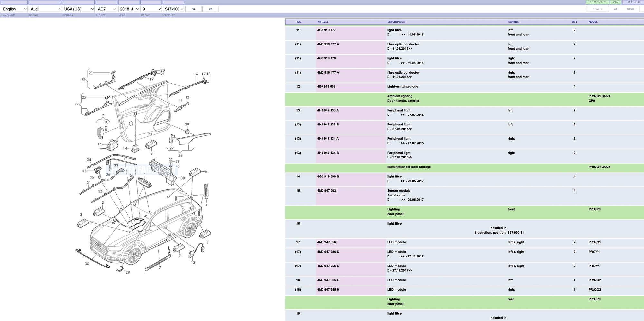Screen dimensions: 644x321
Task: Click the Donate button
Action: coord(597,9)
